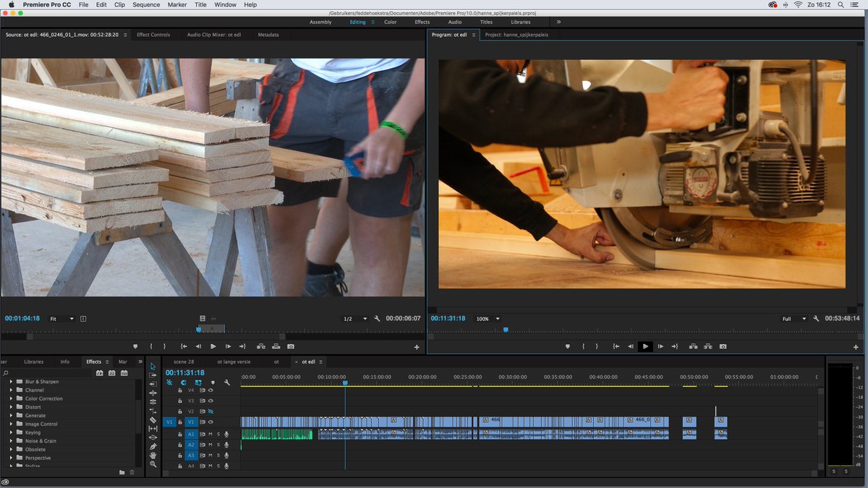Open the scene 28 sequence tab
The image size is (868, 488).
(x=184, y=361)
